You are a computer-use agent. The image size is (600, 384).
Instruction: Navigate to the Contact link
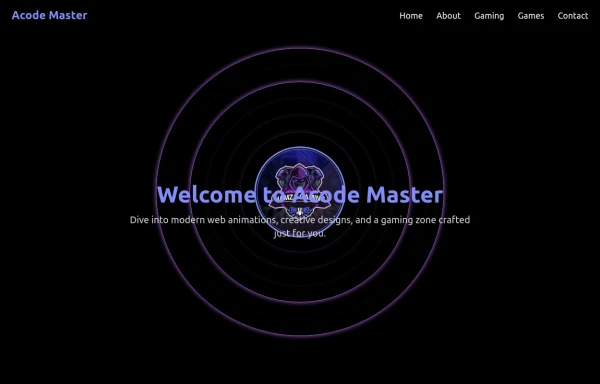572,16
